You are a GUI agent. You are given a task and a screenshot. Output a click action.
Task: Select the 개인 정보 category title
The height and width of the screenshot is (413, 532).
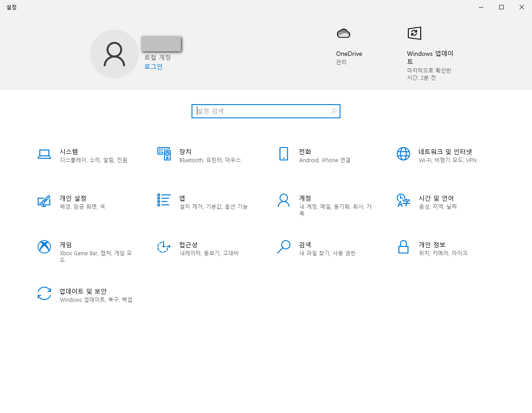click(432, 245)
